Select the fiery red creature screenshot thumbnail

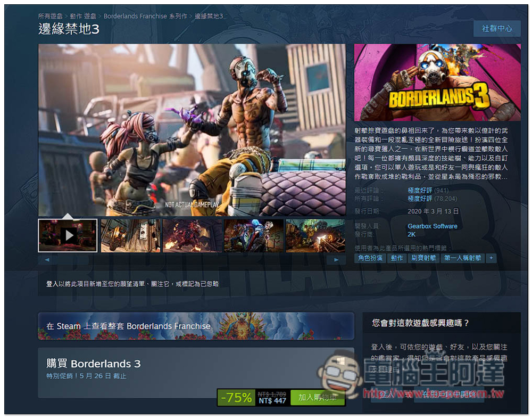click(x=193, y=235)
